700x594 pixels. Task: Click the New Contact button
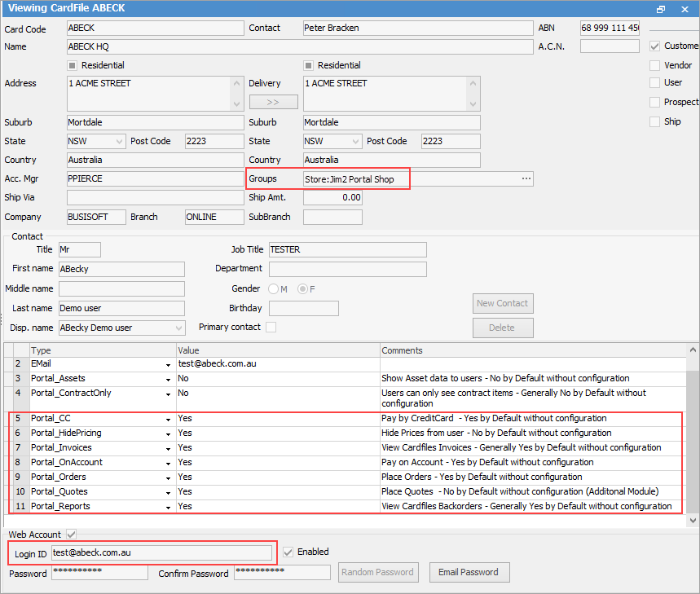[502, 303]
